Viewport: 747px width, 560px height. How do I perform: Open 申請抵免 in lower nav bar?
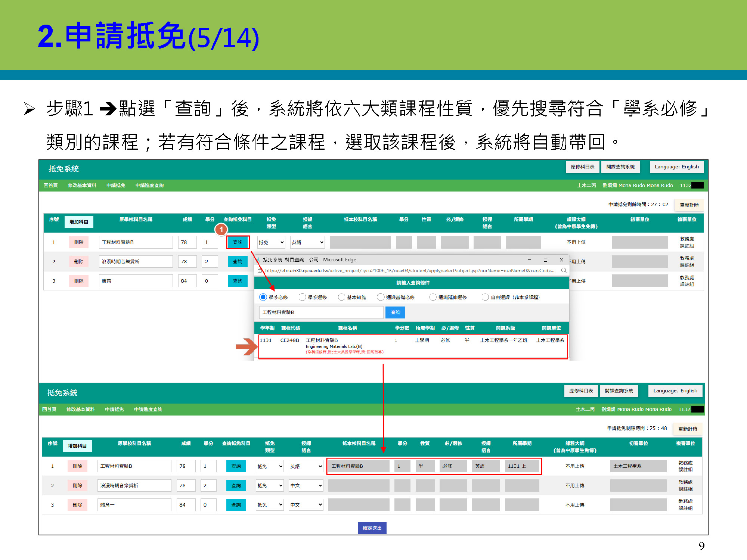114,410
